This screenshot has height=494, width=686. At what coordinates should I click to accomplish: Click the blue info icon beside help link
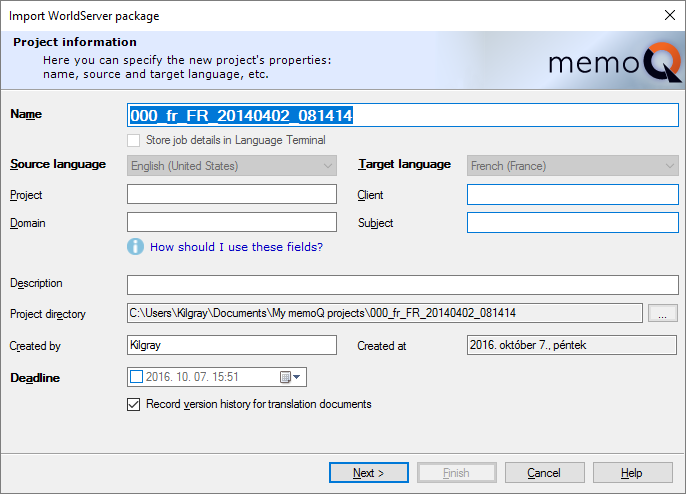tap(136, 246)
